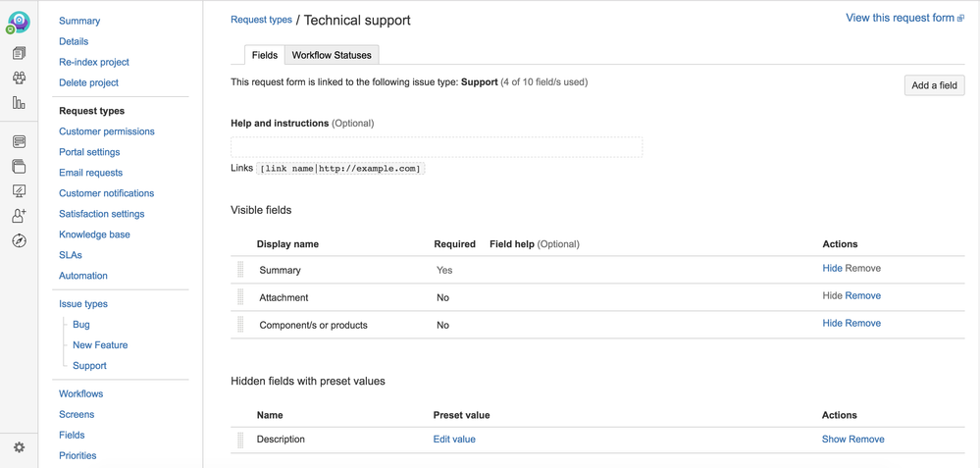The width and height of the screenshot is (980, 468).
Task: Open the reports bar chart icon
Action: [x=20, y=102]
